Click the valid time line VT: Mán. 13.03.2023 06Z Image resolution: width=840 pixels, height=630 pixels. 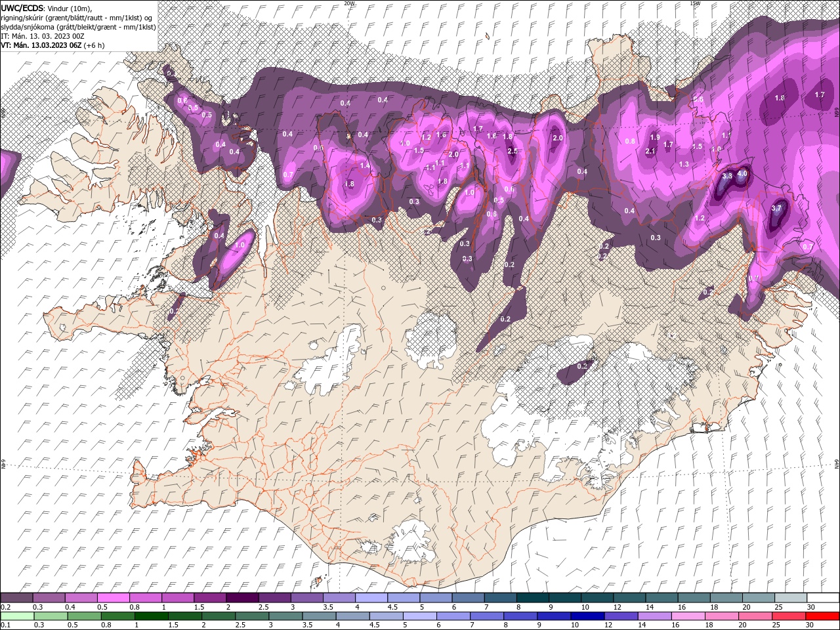tap(52, 45)
